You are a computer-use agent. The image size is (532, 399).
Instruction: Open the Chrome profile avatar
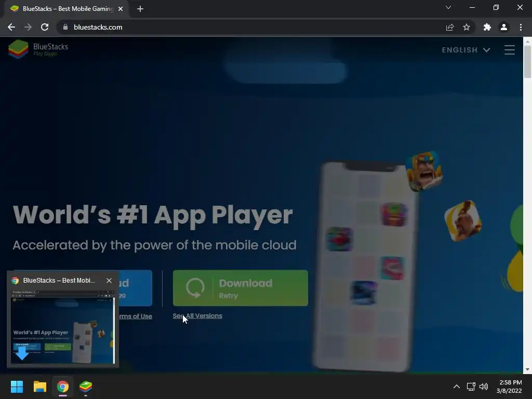504,27
